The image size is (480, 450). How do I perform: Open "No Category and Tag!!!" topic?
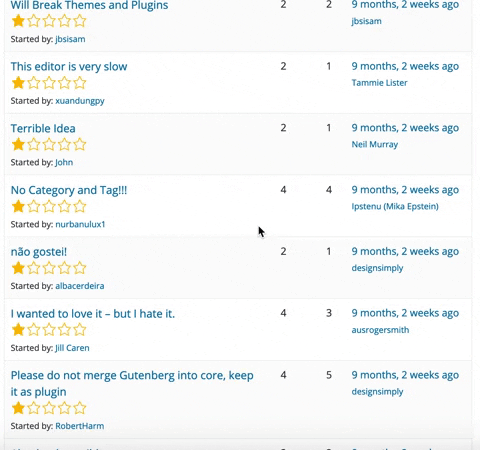[69, 190]
